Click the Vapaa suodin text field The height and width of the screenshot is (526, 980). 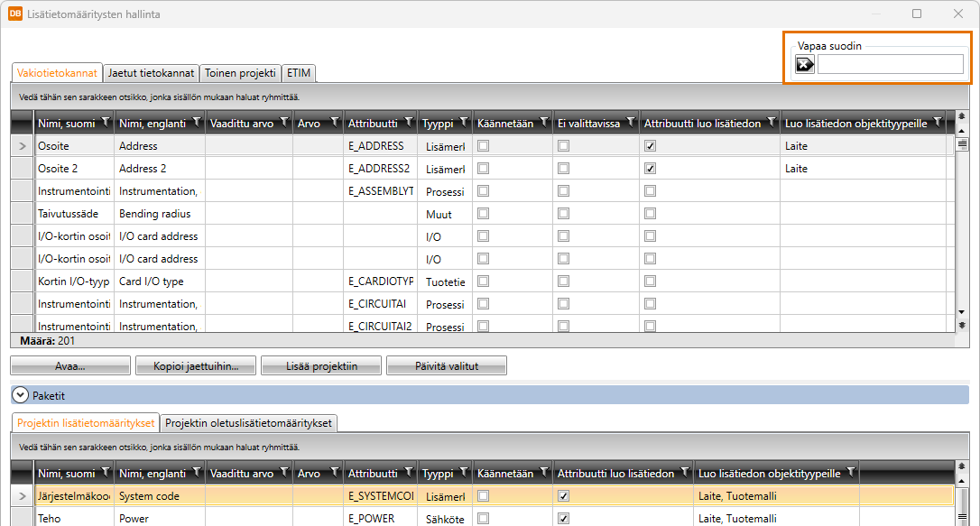tap(890, 64)
